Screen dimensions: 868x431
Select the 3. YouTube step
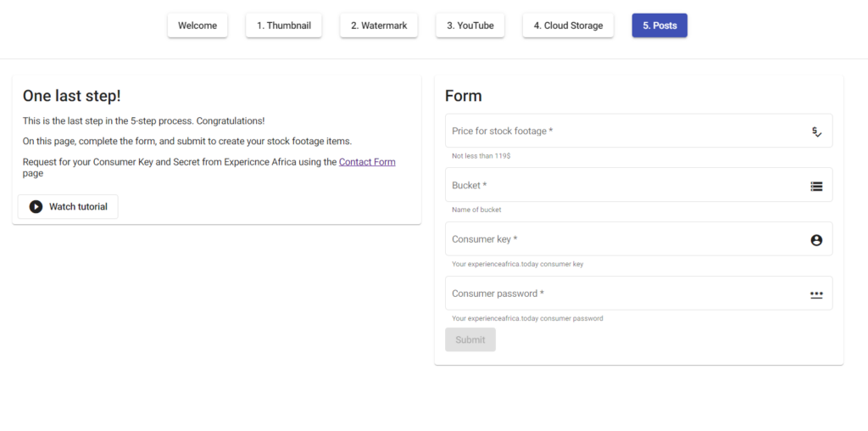click(470, 25)
